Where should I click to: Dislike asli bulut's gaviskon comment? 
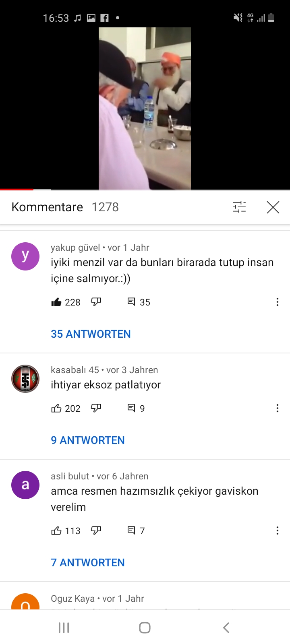(x=96, y=530)
